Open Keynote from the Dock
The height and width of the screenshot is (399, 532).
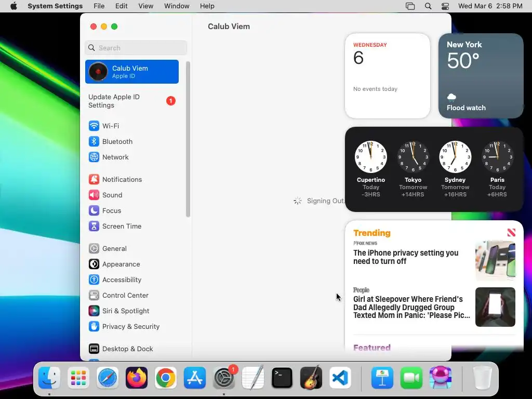[x=382, y=378]
